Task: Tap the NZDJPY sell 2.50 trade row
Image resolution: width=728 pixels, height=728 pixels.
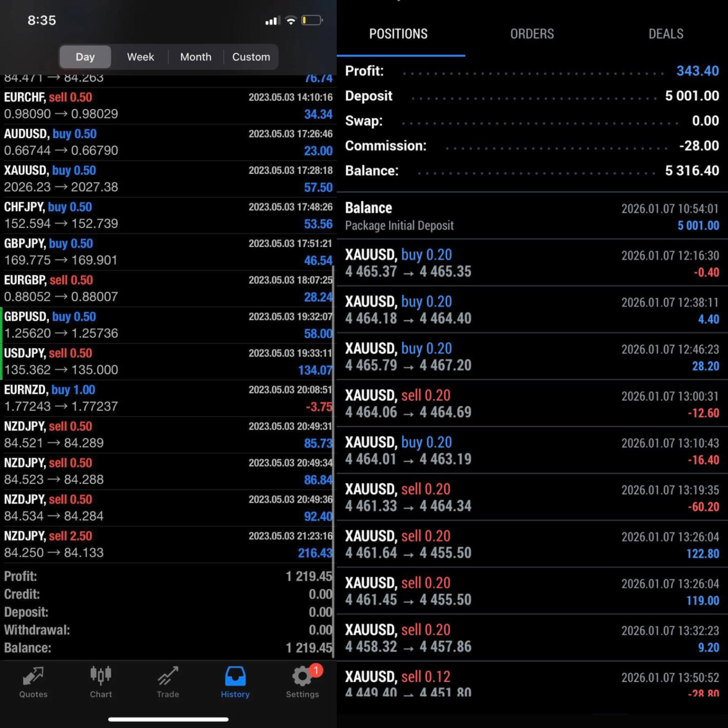Action: (168, 545)
